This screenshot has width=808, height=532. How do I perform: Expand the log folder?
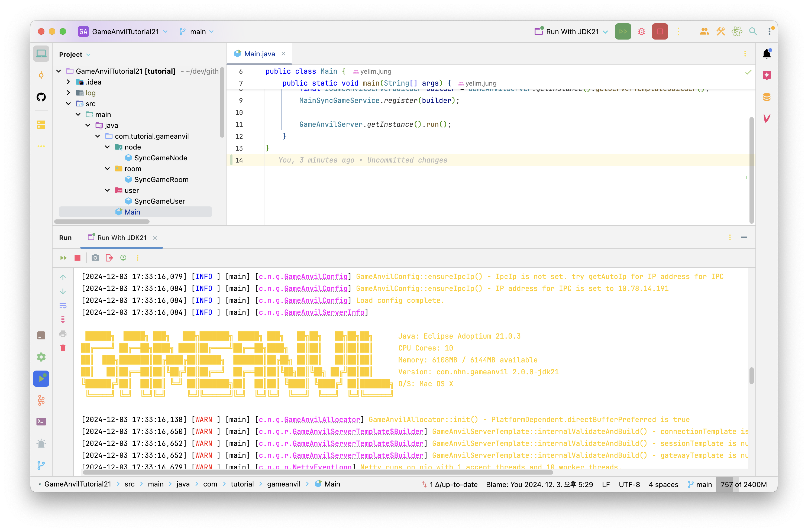tap(68, 93)
